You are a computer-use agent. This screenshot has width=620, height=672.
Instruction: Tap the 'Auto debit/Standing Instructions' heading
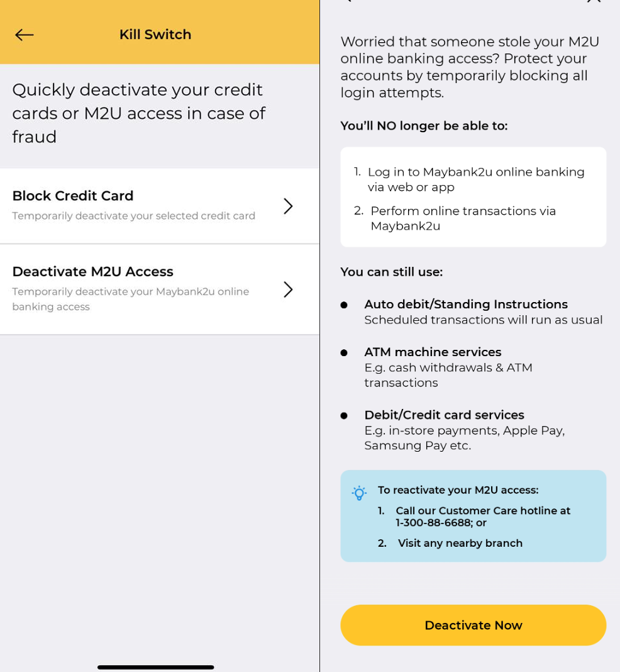(x=465, y=305)
